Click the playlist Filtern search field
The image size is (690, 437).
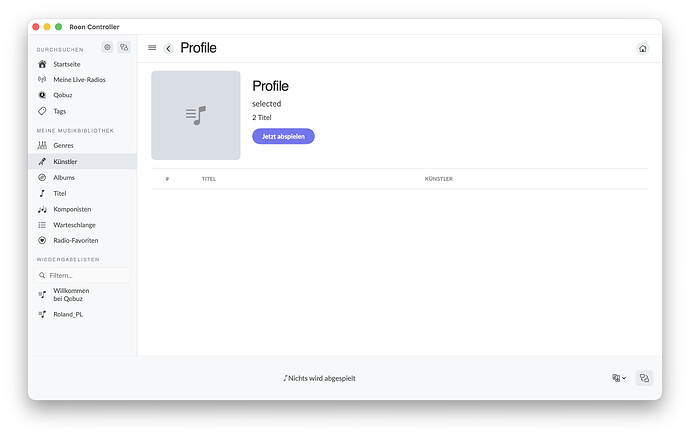84,275
